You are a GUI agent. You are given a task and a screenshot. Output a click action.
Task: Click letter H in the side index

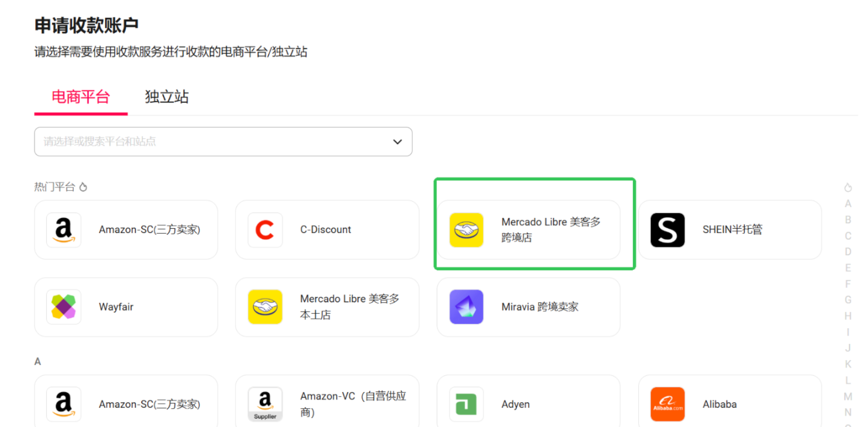(848, 316)
